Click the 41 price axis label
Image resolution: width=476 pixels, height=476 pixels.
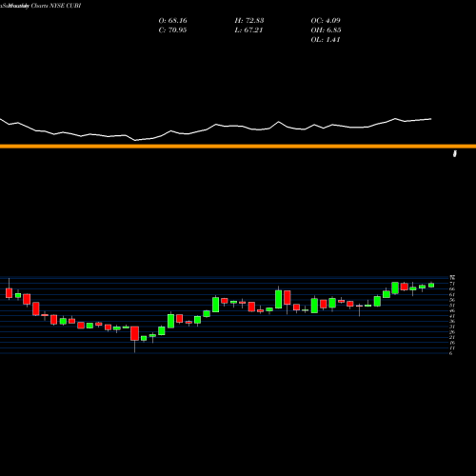[452, 316]
